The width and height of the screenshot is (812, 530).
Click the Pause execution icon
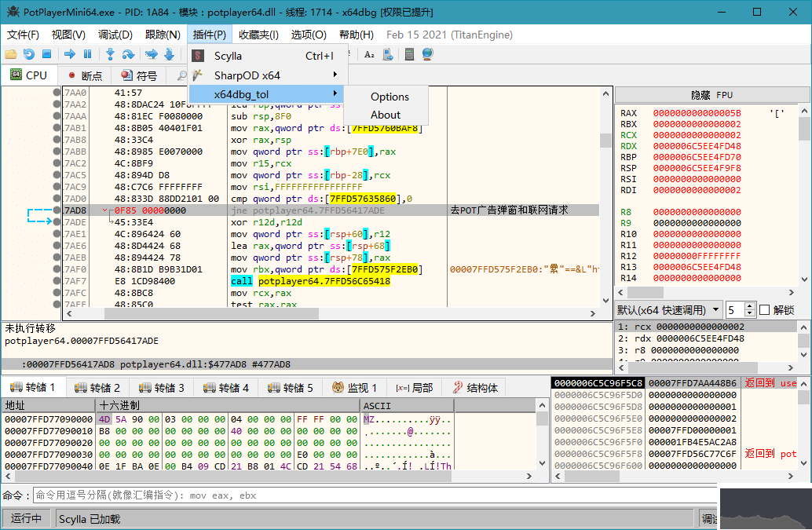(88, 55)
